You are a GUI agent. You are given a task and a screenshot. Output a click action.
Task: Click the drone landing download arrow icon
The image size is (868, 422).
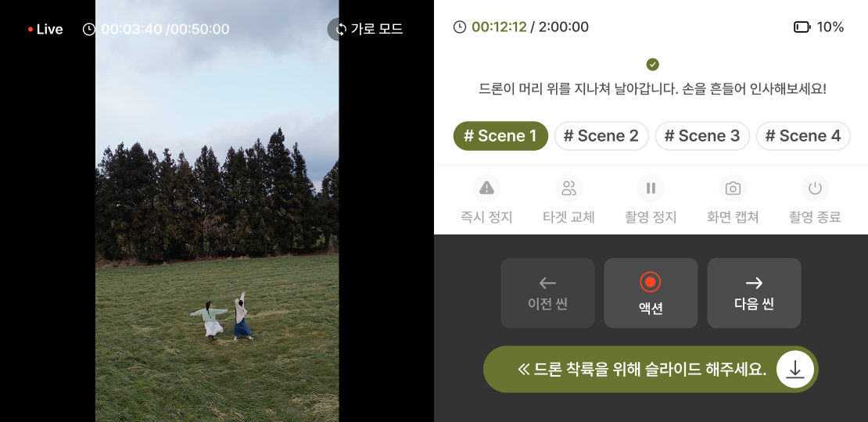(795, 369)
